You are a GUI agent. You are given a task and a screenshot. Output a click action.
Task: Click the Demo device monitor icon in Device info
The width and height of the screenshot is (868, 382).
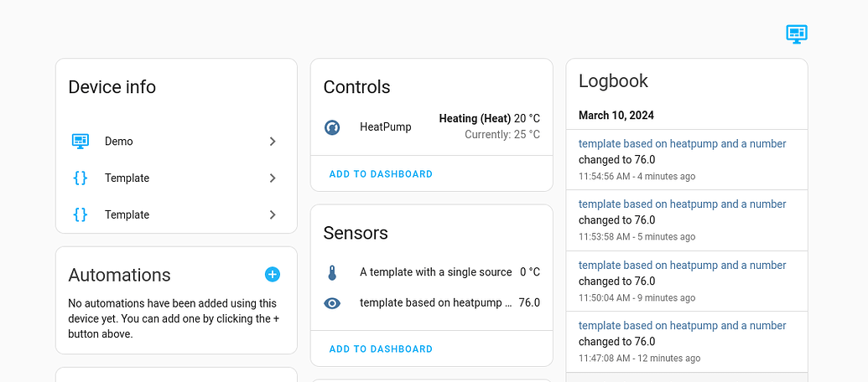pos(81,141)
